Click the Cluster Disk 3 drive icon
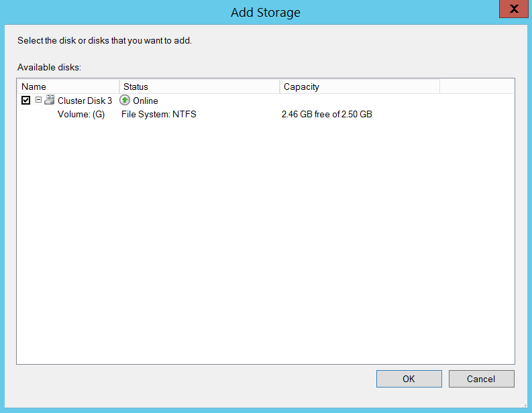Image resolution: width=532 pixels, height=413 pixels. [x=50, y=101]
